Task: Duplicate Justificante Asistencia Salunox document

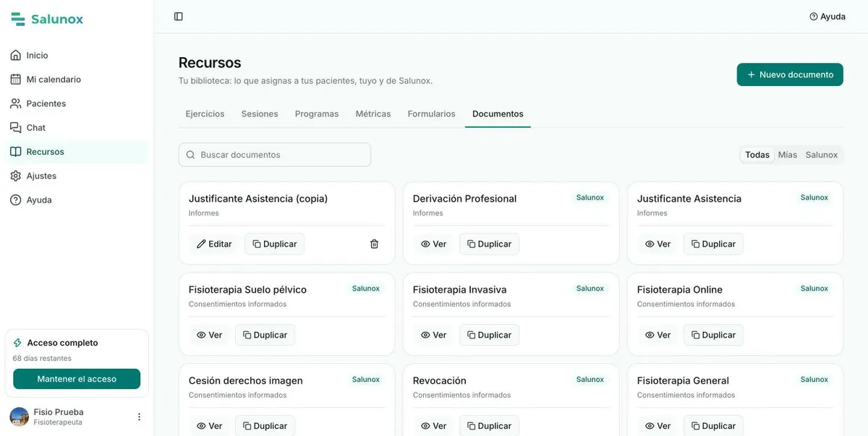Action: tap(713, 244)
